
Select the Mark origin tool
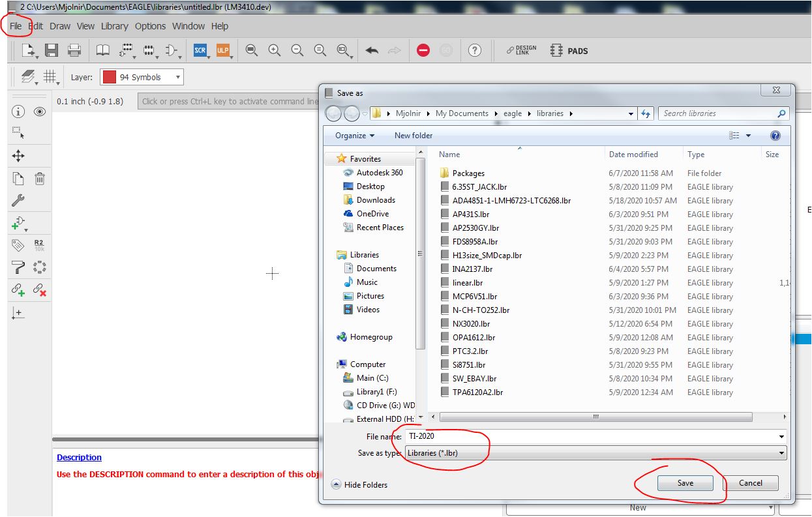click(x=18, y=314)
